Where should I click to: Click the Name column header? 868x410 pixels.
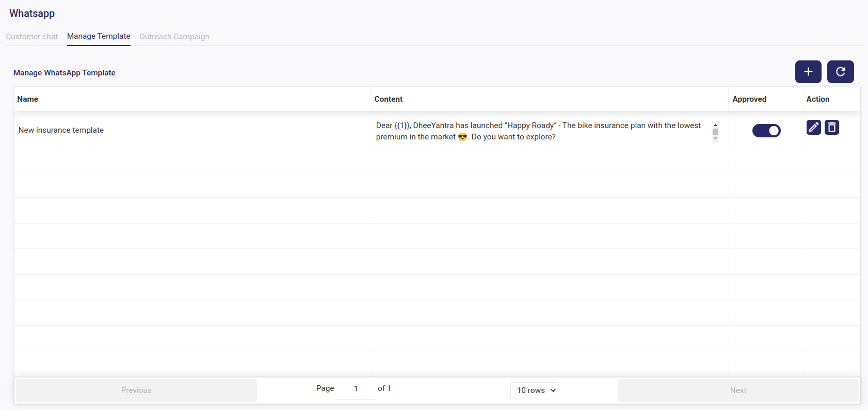click(x=28, y=99)
